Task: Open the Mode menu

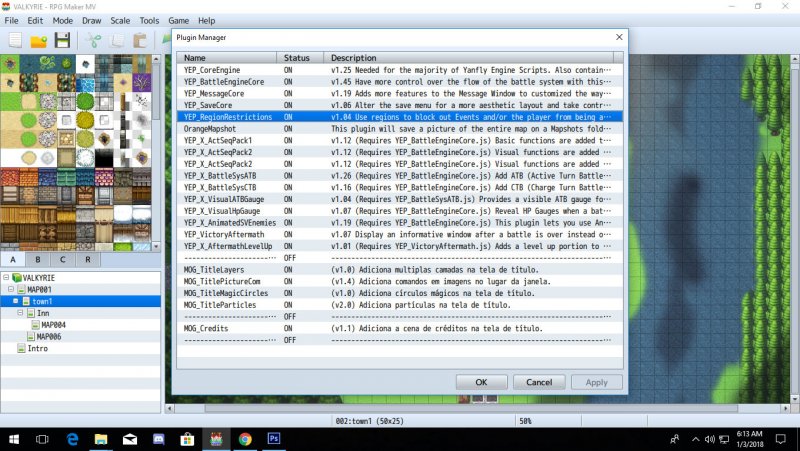Action: coord(63,20)
